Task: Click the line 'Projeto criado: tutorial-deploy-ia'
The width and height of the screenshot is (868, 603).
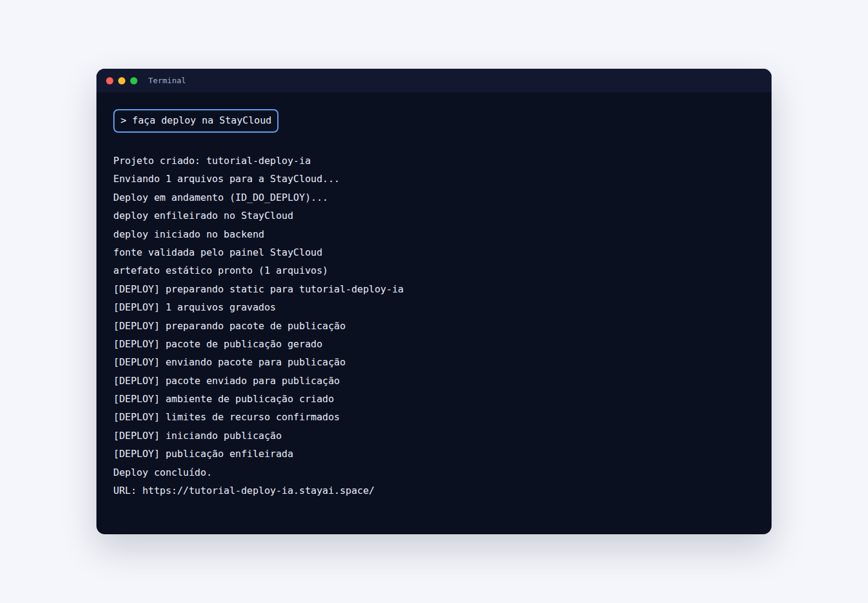Action: pos(212,161)
